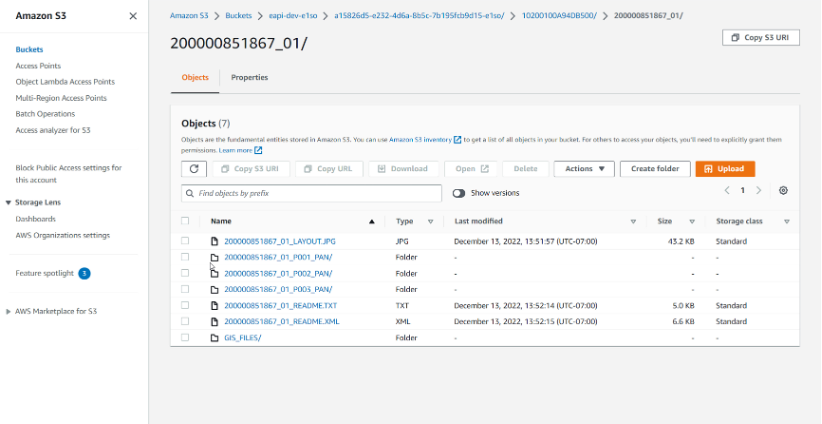Click the external link icon after Learn more
Viewport: 822px width, 424px height.
(258, 150)
